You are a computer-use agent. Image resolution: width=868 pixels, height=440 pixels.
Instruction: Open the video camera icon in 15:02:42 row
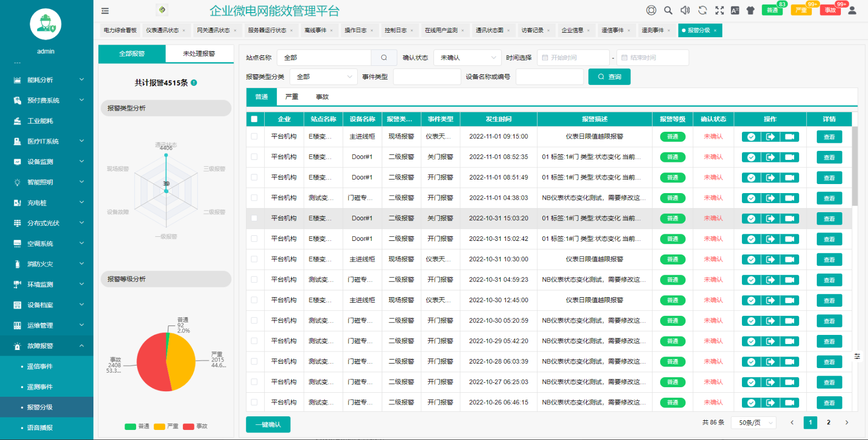pyautogui.click(x=790, y=239)
